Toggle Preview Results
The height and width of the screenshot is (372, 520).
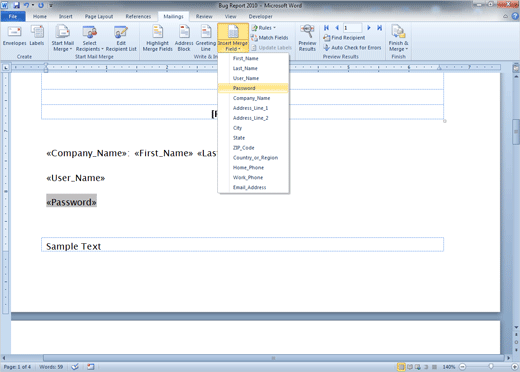pos(307,38)
